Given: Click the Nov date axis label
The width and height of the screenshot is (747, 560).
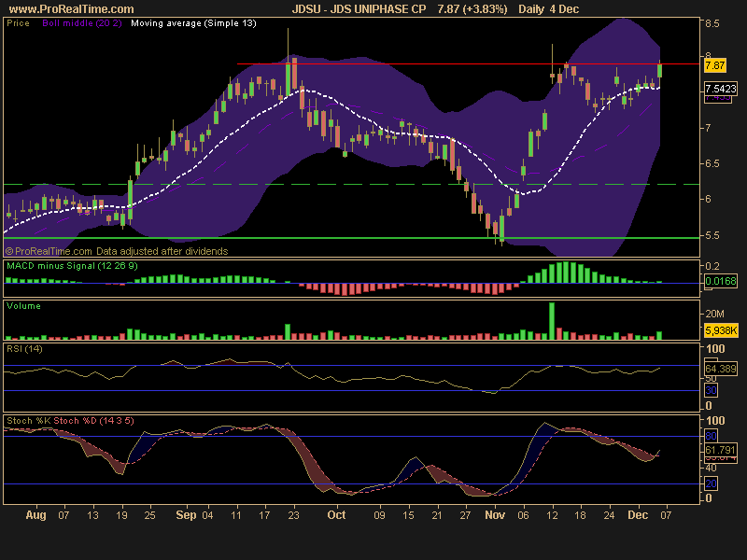Looking at the screenshot, I should (495, 515).
